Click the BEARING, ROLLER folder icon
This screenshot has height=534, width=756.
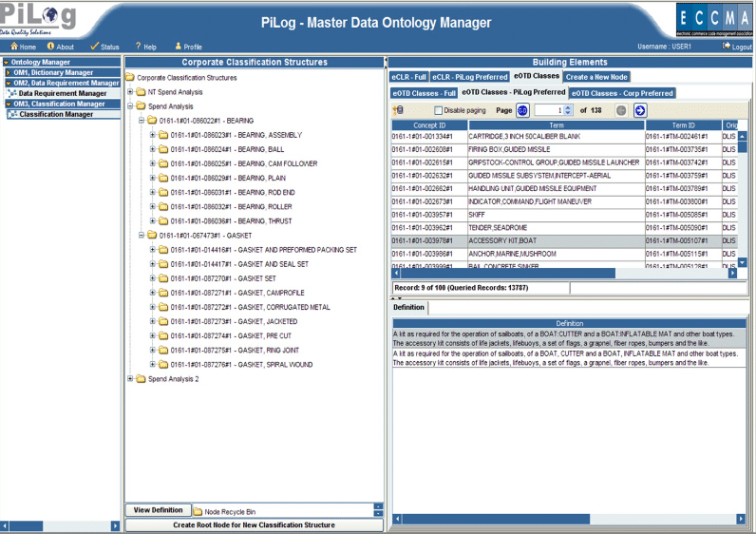pos(163,206)
